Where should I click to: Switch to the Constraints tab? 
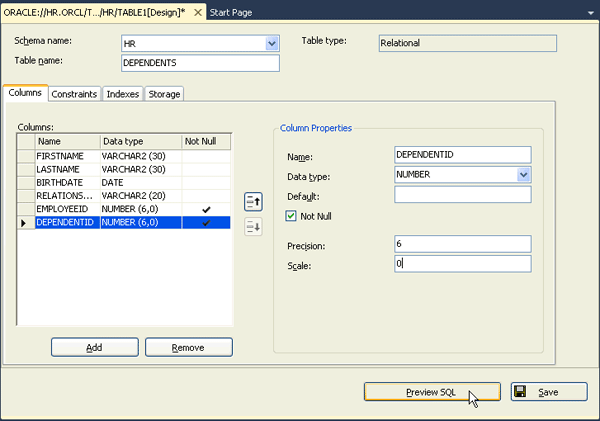click(x=74, y=94)
